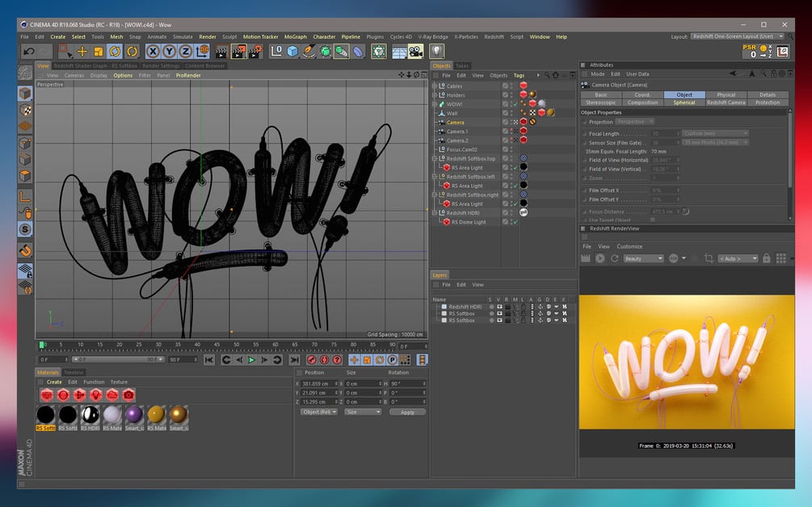812x507 pixels.
Task: Click the Redshift camera material icon
Action: click(x=128, y=396)
